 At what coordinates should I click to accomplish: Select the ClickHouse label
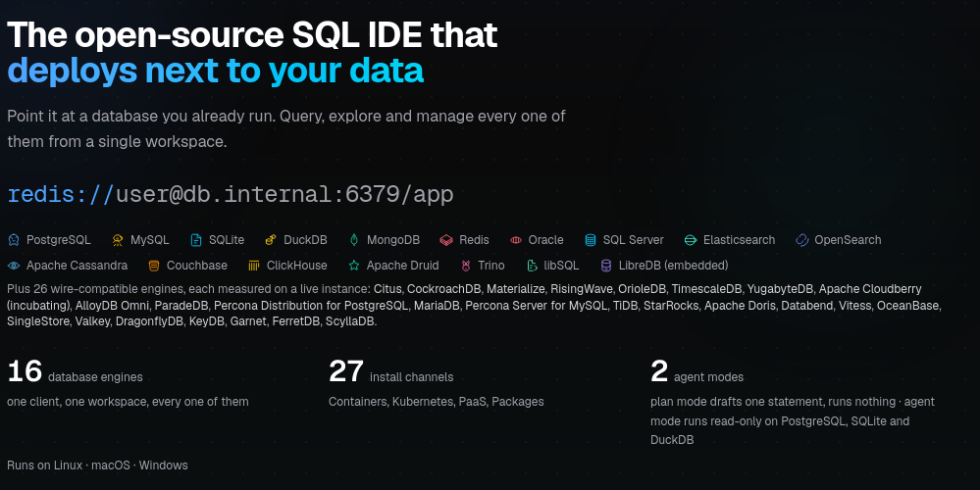[x=297, y=266]
